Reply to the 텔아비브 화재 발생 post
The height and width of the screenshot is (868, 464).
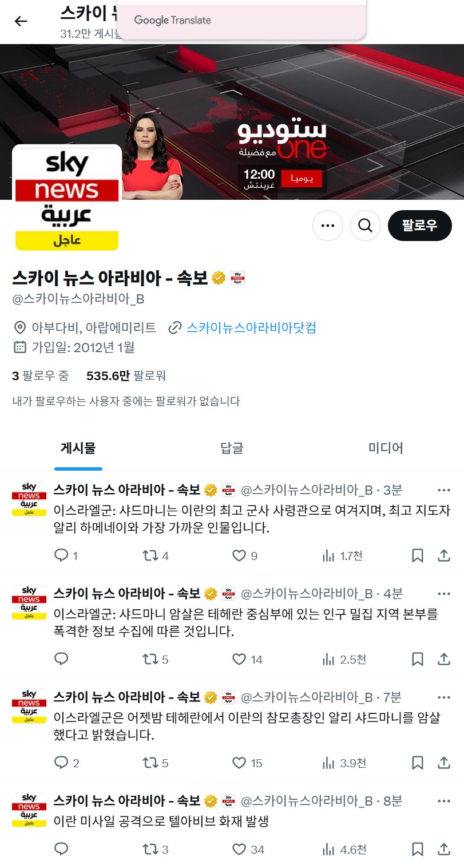[x=61, y=850]
